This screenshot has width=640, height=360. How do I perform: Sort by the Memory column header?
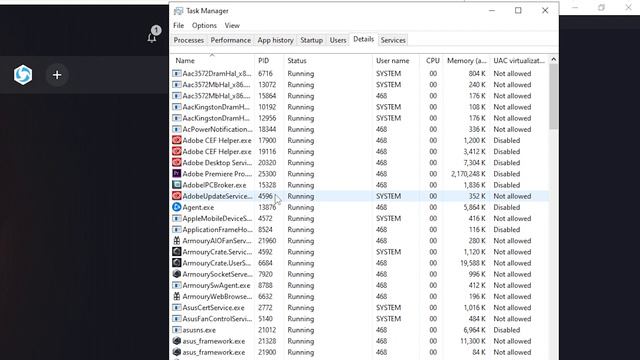click(467, 60)
